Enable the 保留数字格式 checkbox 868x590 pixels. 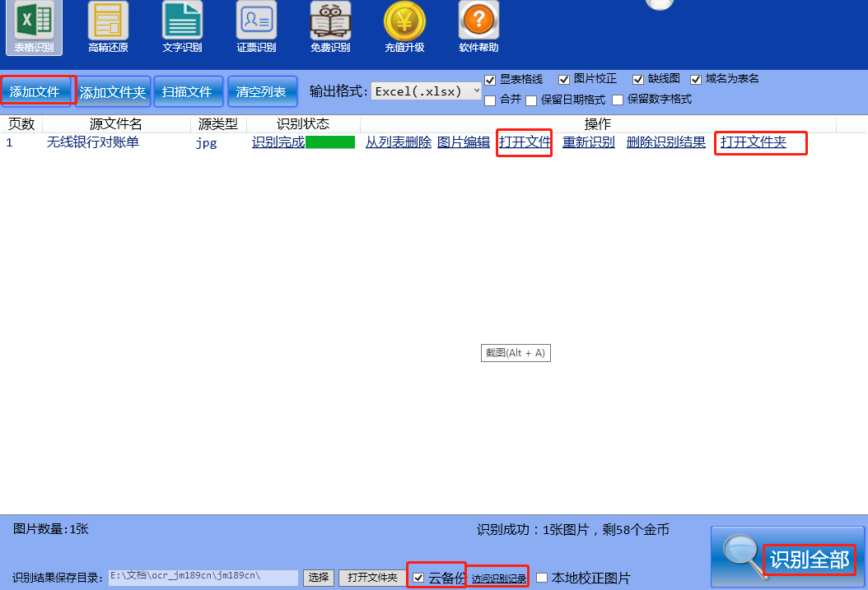(618, 100)
